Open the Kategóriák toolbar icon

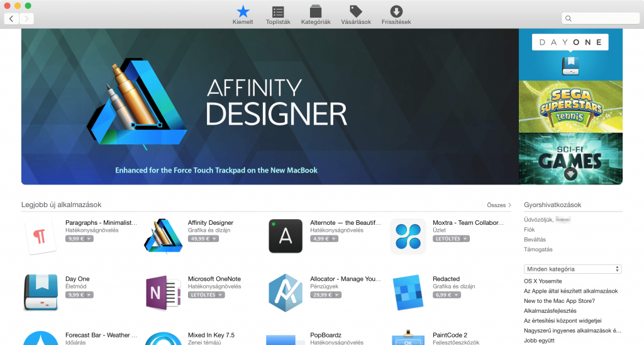316,15
